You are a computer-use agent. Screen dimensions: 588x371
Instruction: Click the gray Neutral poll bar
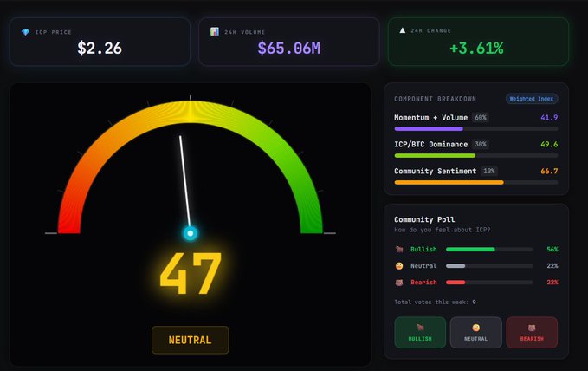pos(489,266)
